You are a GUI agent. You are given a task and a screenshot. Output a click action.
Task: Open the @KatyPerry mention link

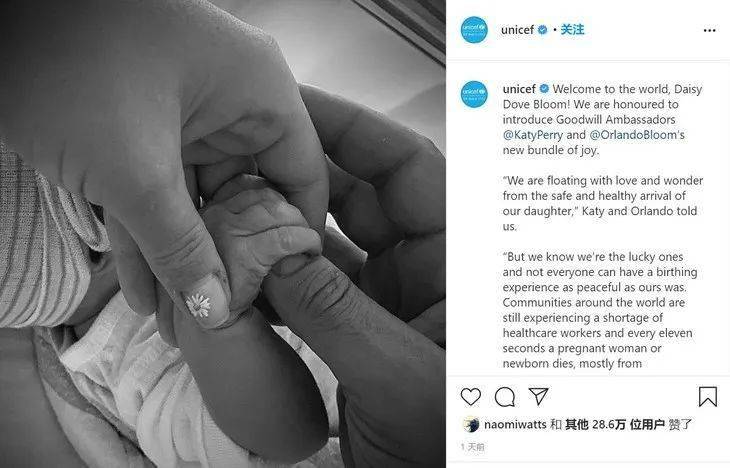click(x=533, y=135)
